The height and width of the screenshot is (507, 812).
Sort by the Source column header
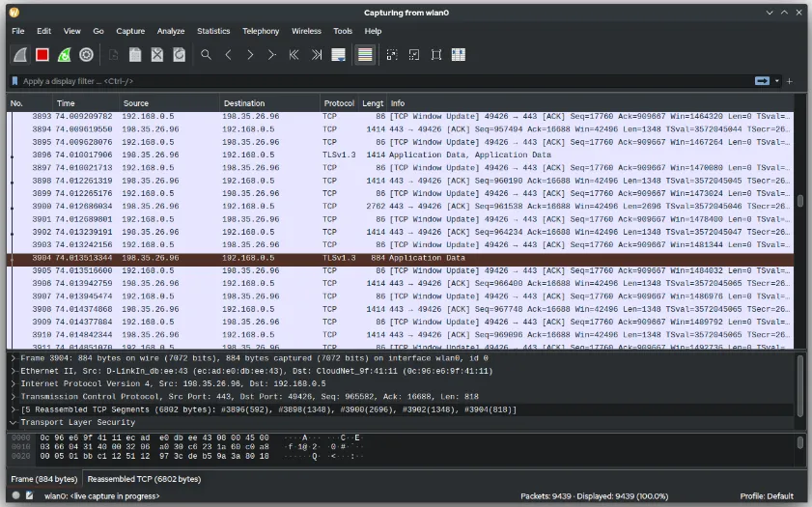click(169, 103)
